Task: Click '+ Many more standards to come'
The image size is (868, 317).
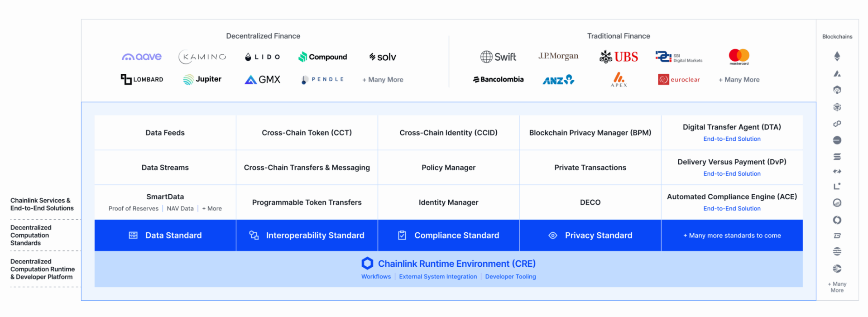Action: coord(732,235)
